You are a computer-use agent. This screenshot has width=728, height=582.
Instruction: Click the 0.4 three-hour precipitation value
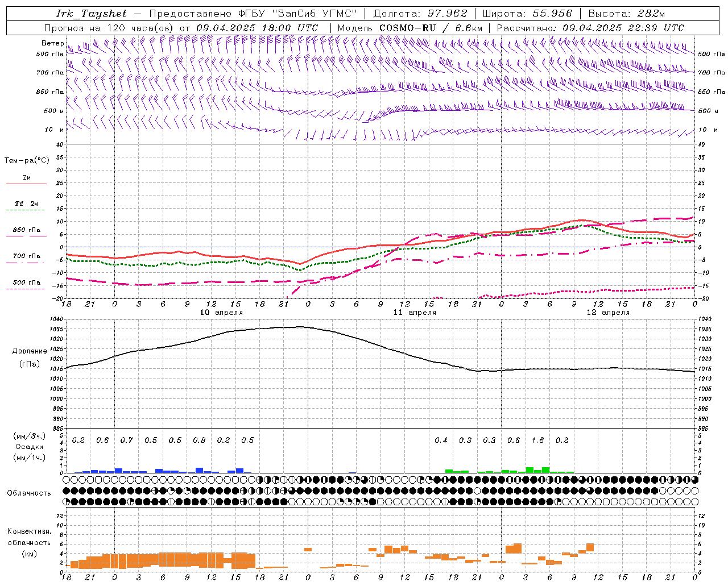click(441, 440)
